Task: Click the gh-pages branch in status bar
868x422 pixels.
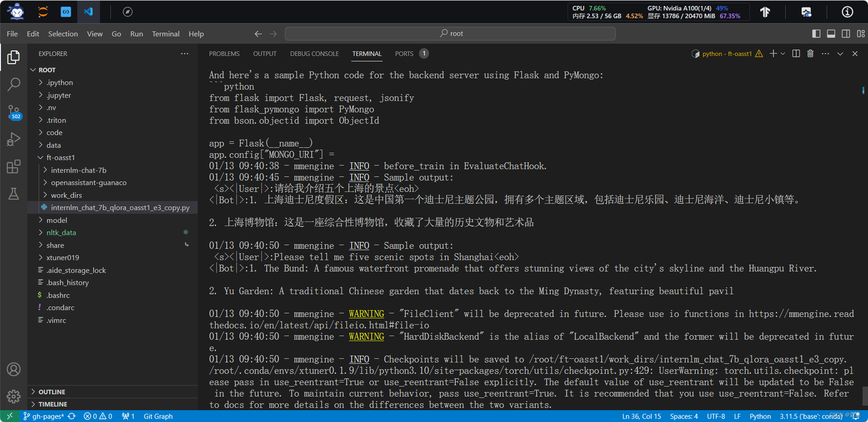Action: [44, 416]
